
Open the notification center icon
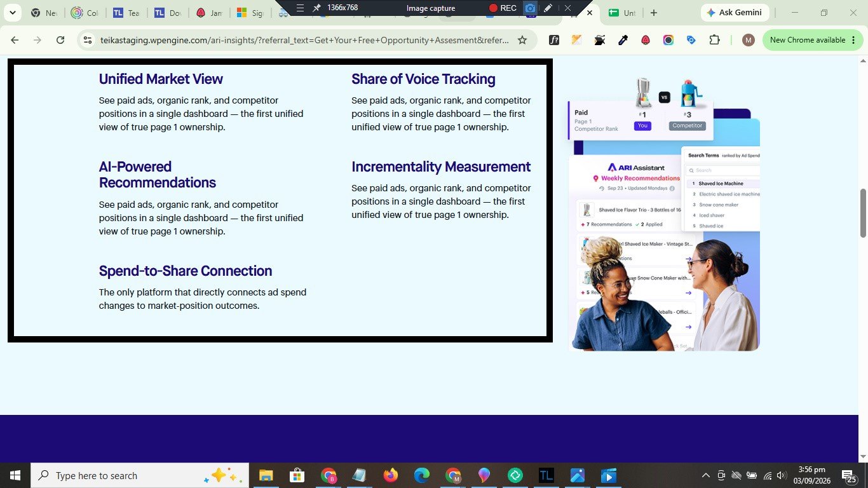(x=848, y=475)
